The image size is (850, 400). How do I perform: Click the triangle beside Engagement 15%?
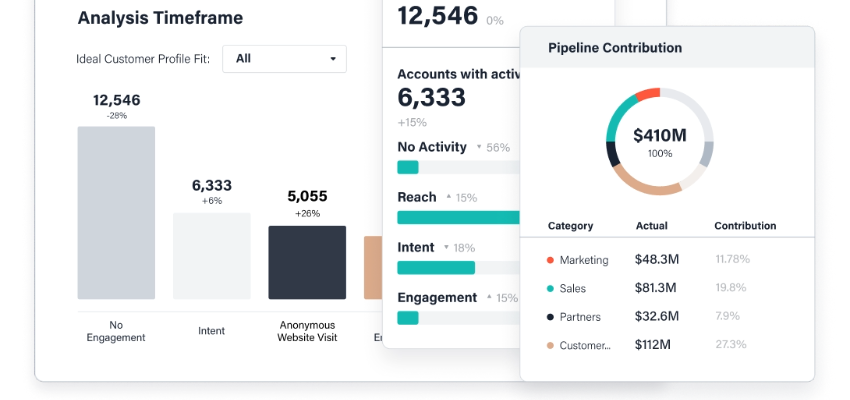tap(489, 297)
